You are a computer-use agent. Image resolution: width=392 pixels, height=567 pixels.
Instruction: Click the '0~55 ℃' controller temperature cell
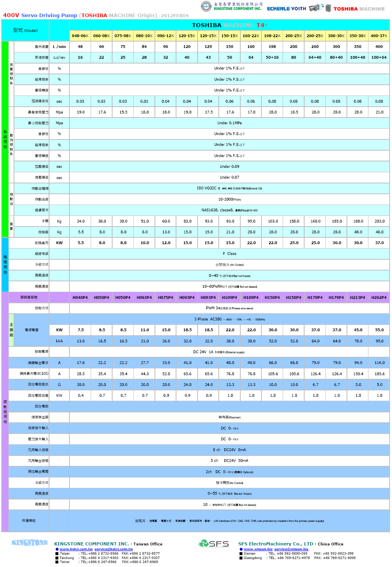point(230,493)
